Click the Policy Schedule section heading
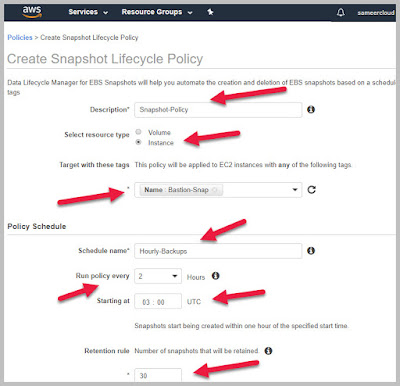 coord(37,226)
